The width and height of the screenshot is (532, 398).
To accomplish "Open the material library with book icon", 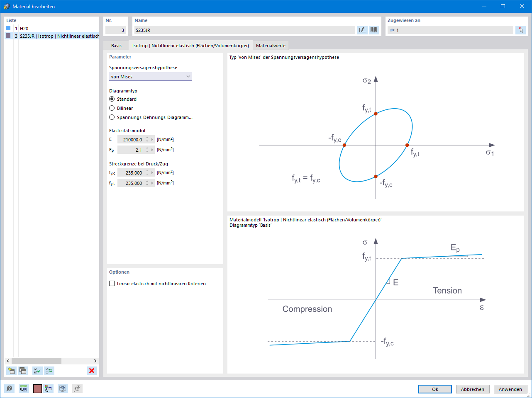I will [x=373, y=29].
